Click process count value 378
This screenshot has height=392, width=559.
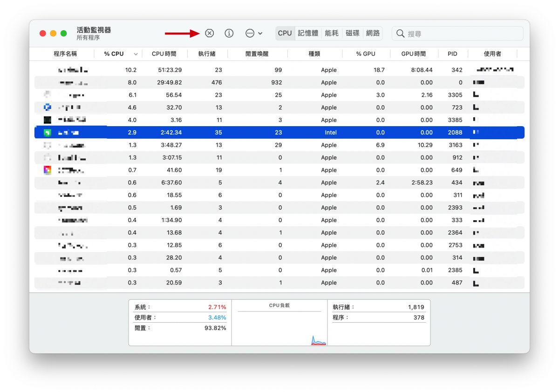pyautogui.click(x=419, y=318)
